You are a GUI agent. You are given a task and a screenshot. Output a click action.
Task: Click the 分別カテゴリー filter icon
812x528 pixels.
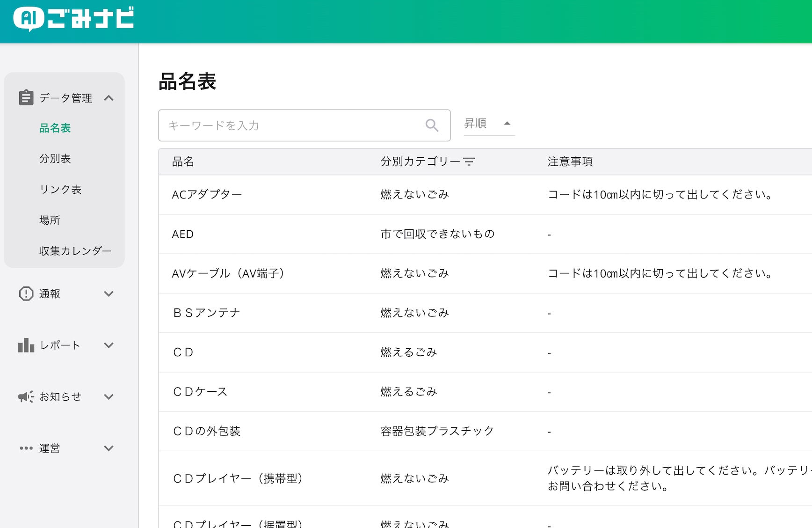[469, 161]
